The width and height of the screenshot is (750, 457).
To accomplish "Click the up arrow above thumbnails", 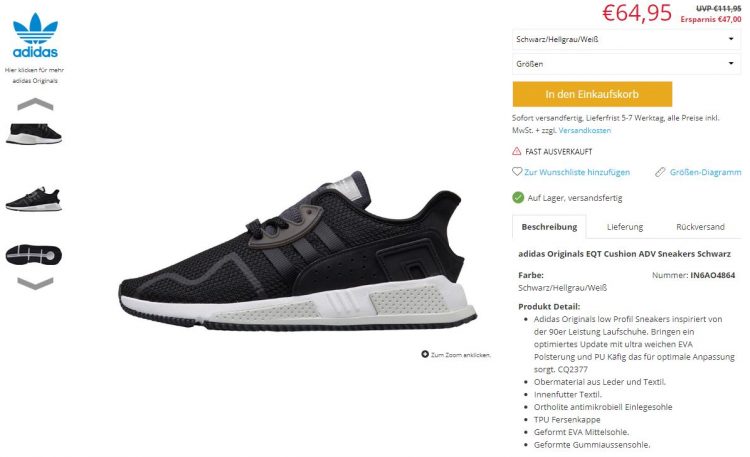I will pyautogui.click(x=35, y=104).
